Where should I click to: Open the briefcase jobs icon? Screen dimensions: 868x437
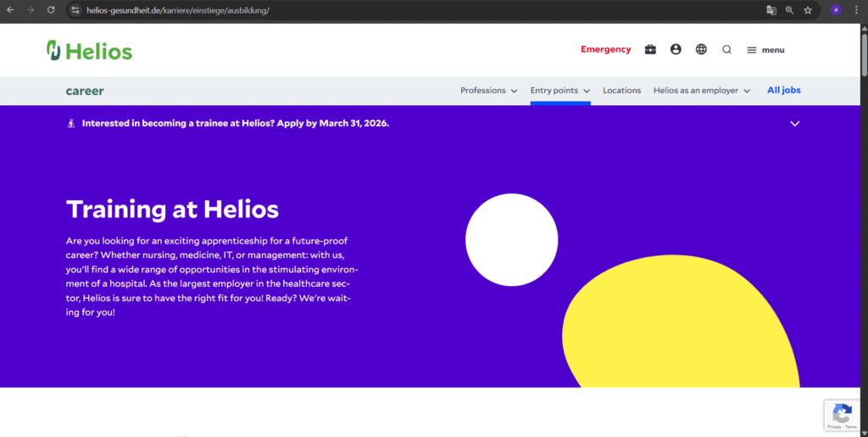[x=650, y=50]
